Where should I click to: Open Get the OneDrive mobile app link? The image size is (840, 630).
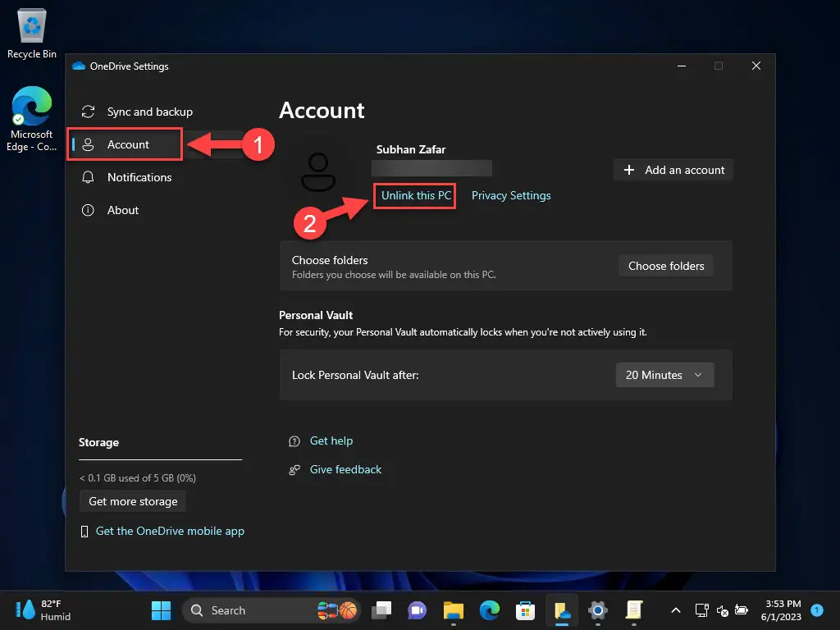tap(170, 531)
